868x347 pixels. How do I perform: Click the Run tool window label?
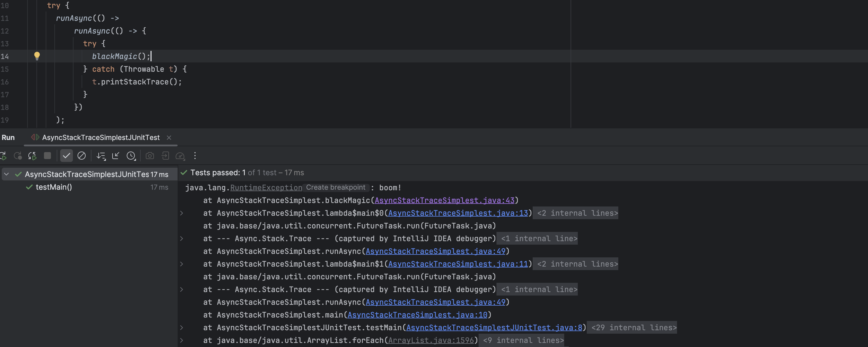[8, 137]
